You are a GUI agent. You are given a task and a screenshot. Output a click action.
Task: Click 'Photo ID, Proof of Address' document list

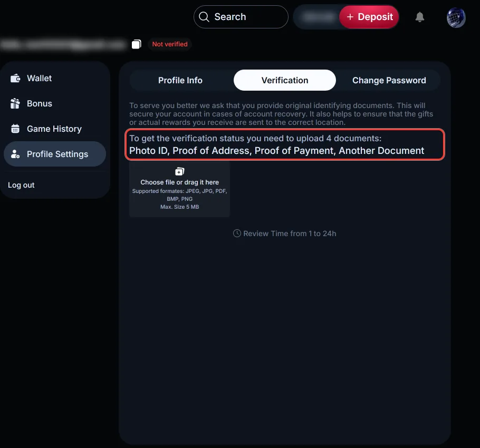click(x=276, y=151)
